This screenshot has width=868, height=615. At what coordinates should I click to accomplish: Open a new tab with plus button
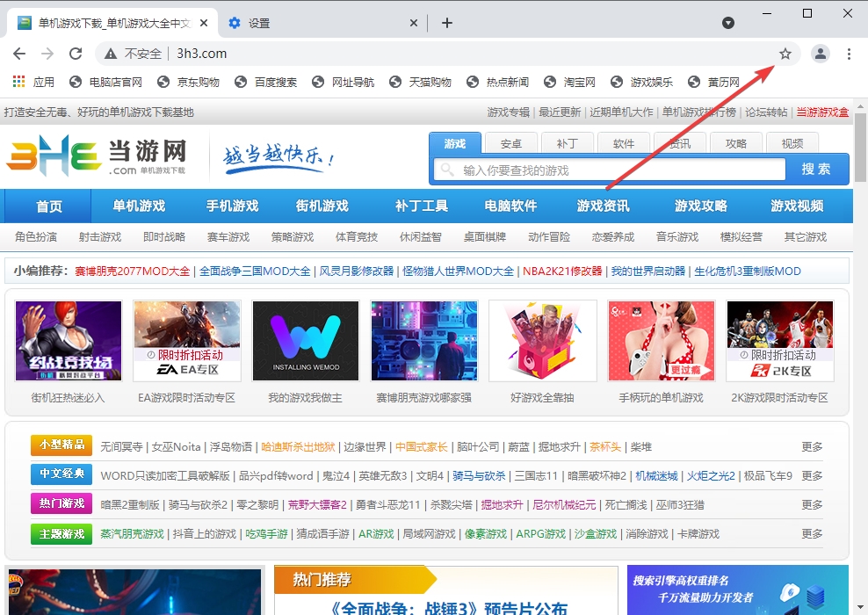[447, 23]
